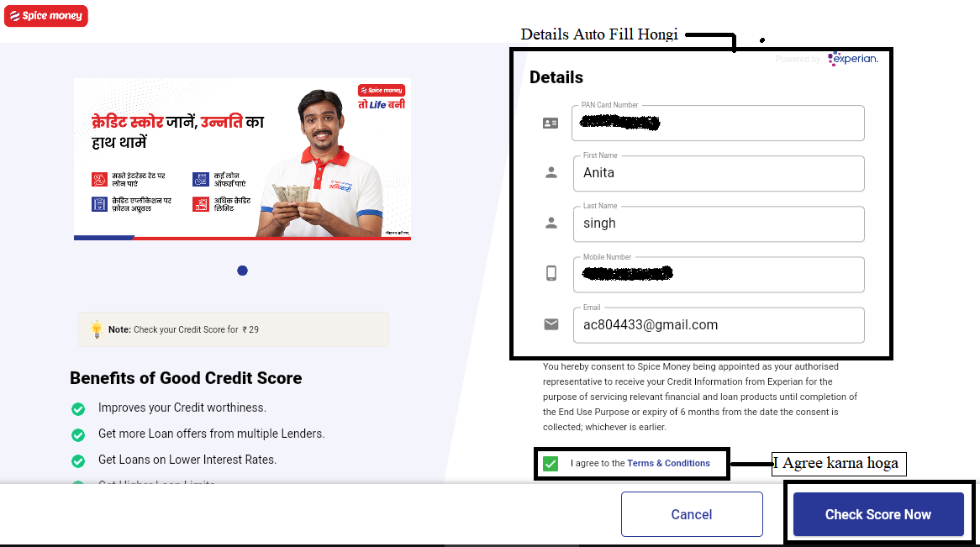
Task: Click the person icon beside First Name
Action: [x=551, y=172]
